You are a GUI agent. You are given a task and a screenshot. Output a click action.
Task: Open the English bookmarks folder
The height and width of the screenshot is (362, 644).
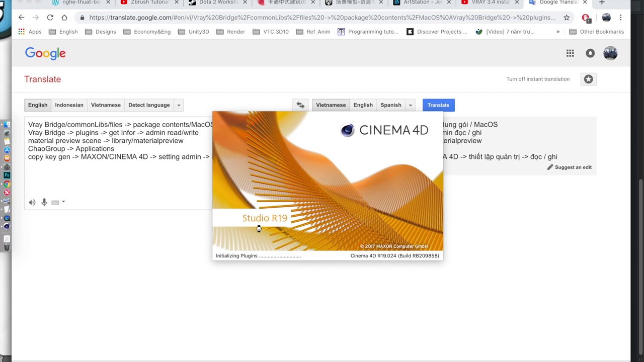pyautogui.click(x=63, y=32)
